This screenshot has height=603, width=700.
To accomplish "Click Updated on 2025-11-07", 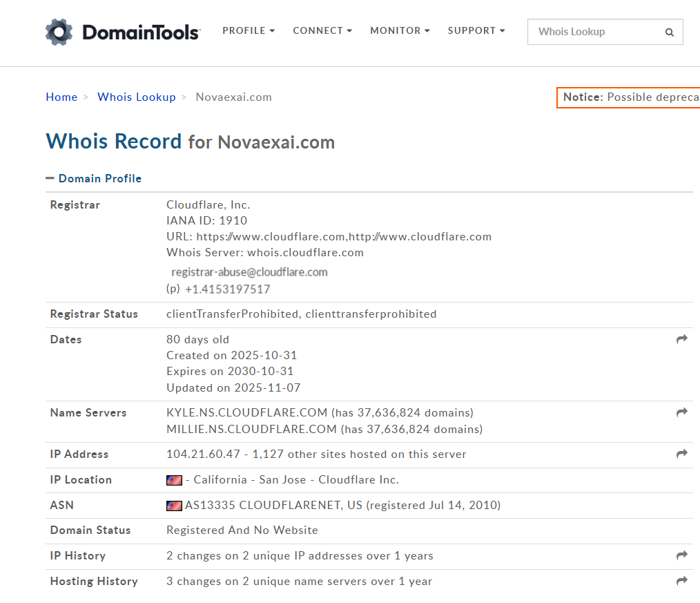I will (x=233, y=387).
